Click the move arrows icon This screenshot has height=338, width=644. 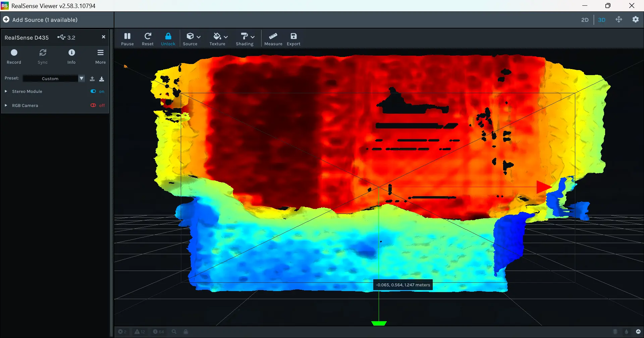(x=619, y=19)
